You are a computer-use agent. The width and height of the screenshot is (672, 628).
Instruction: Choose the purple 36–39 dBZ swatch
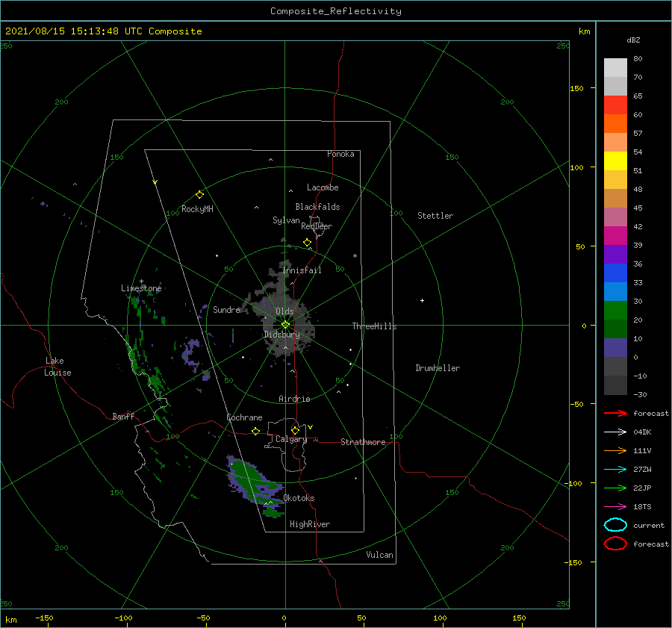pyautogui.click(x=615, y=254)
